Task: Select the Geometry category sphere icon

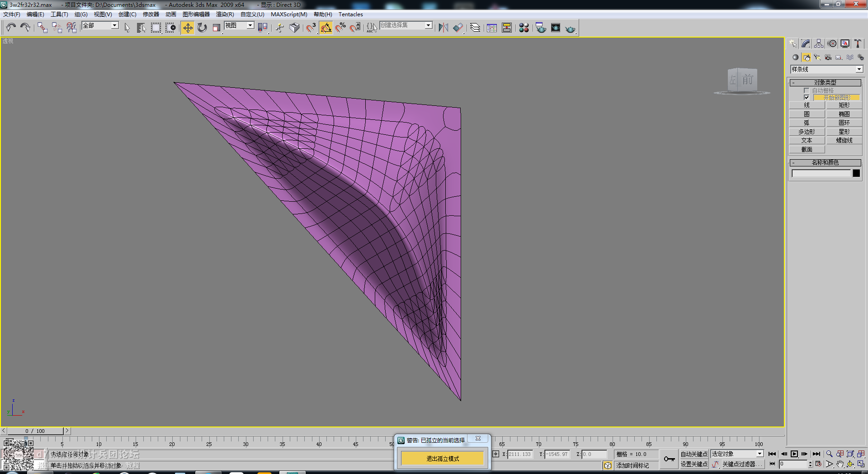Action: (x=795, y=57)
